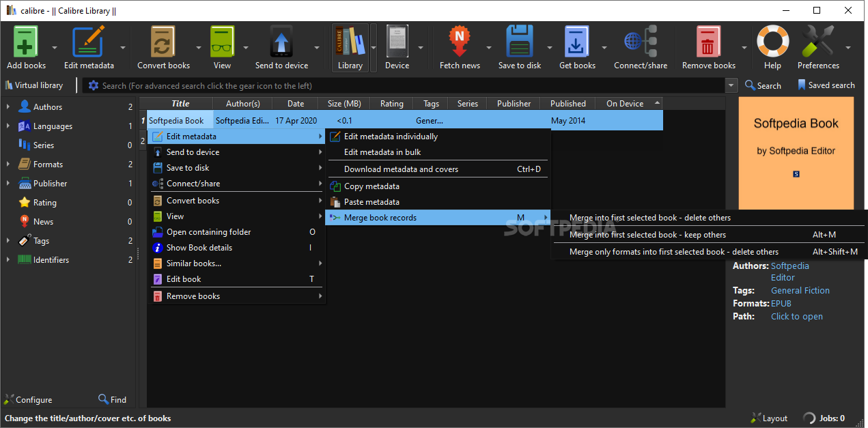Open the Convert books dropdown arrow

[199, 48]
